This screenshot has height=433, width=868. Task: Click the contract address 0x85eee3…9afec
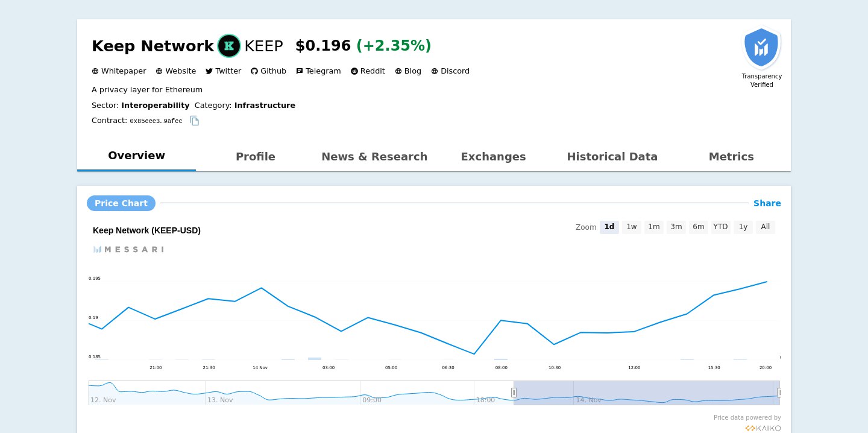click(156, 121)
